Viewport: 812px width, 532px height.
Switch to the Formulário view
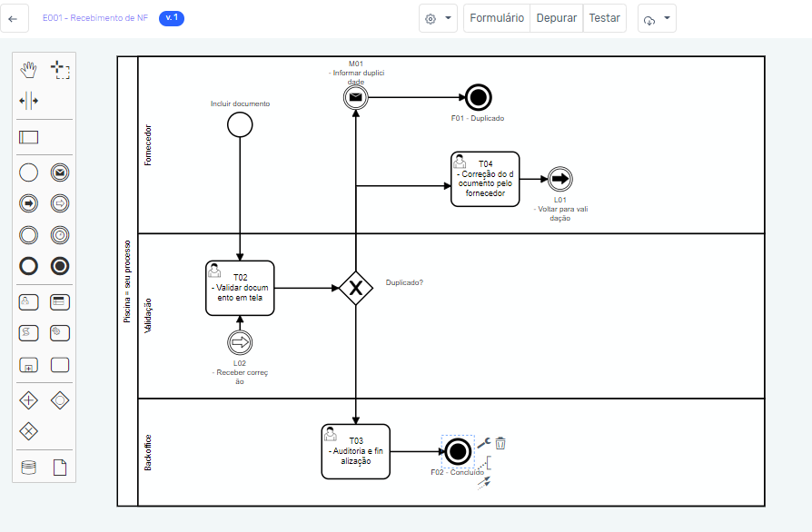(x=496, y=17)
